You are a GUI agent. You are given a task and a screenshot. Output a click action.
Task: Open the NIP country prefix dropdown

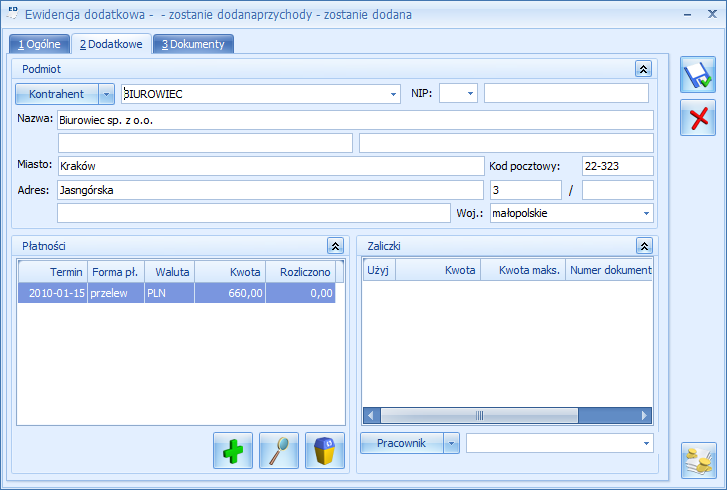point(470,93)
